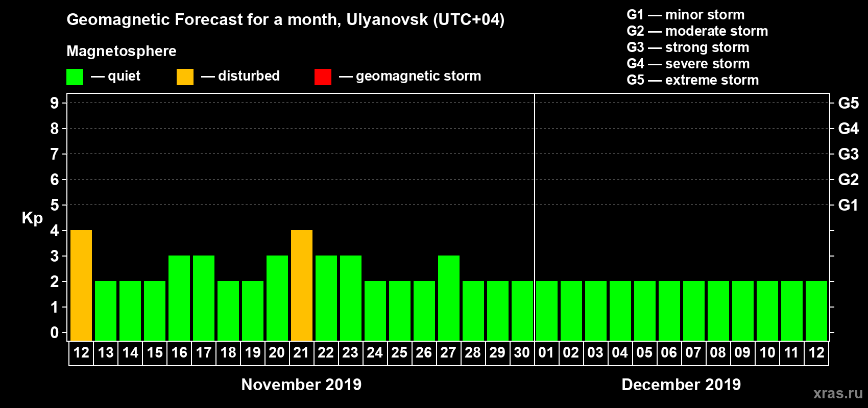Click date label 17 on the axis

click(204, 353)
